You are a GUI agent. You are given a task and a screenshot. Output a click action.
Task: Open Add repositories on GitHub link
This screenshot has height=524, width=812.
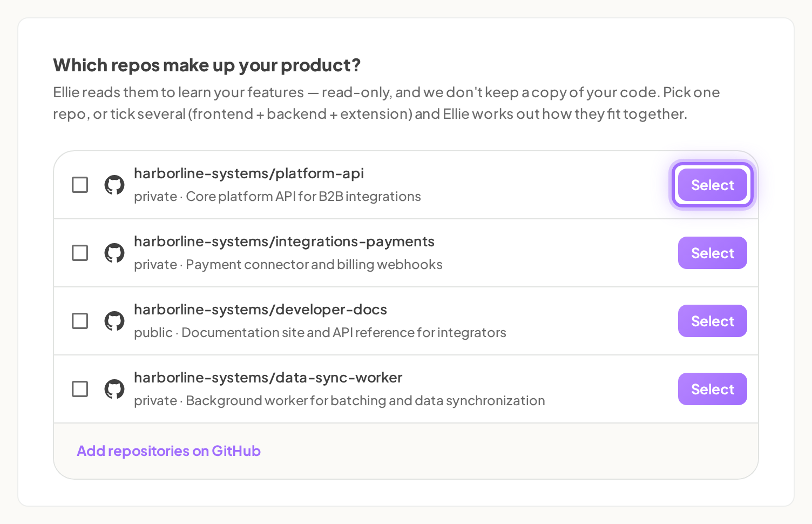point(168,451)
